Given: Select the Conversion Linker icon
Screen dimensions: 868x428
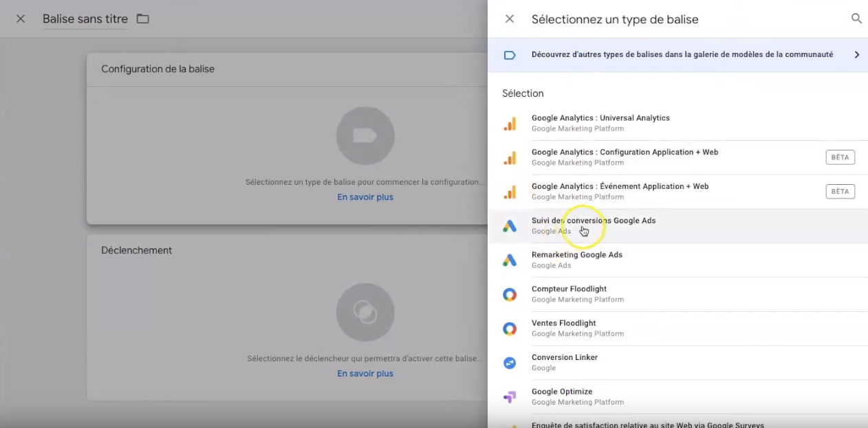Looking at the screenshot, I should point(510,363).
